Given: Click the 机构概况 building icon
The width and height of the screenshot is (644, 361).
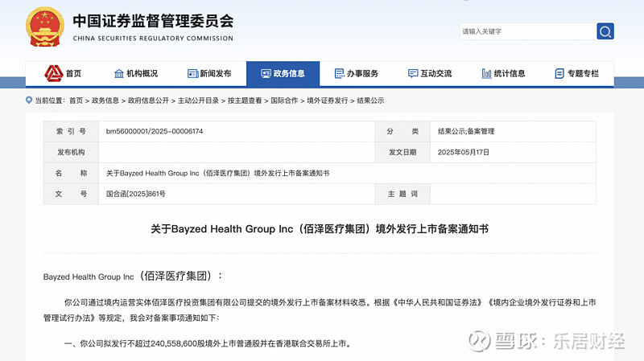Looking at the screenshot, I should click(x=118, y=73).
